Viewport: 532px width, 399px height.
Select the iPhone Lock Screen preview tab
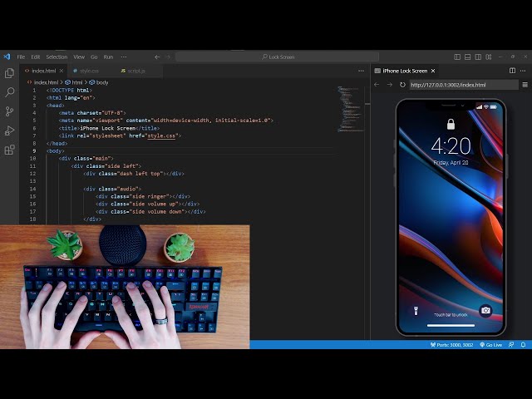[405, 71]
